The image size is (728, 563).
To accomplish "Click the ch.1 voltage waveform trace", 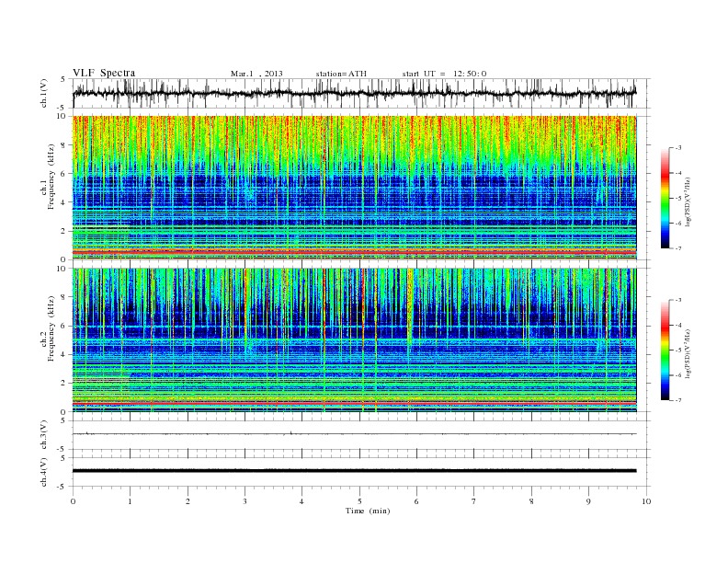I will click(354, 93).
